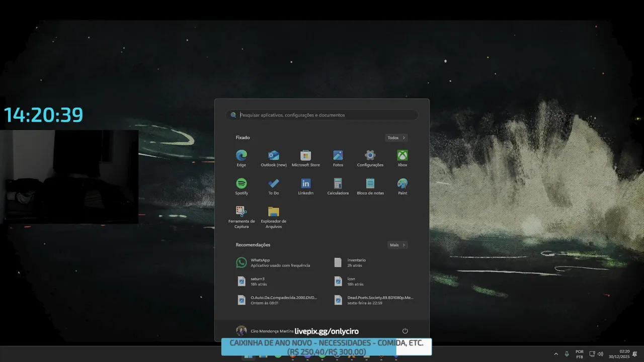644x362 pixels.
Task: Open network tray icon quick settings
Action: point(592,354)
